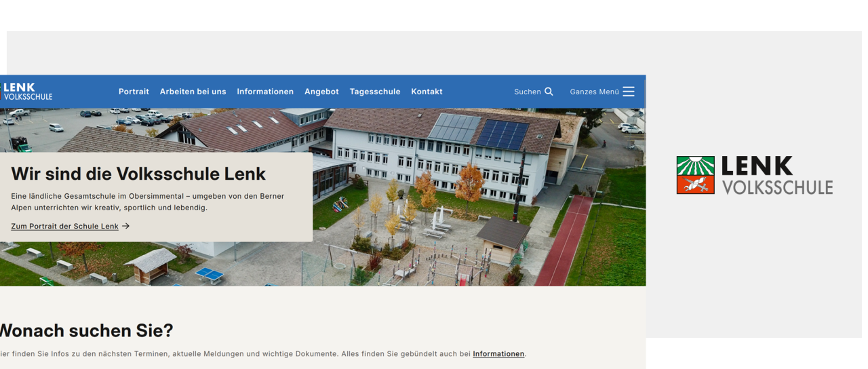
Task: Click the Lenk Volksschule logo in the navbar
Action: [x=26, y=92]
